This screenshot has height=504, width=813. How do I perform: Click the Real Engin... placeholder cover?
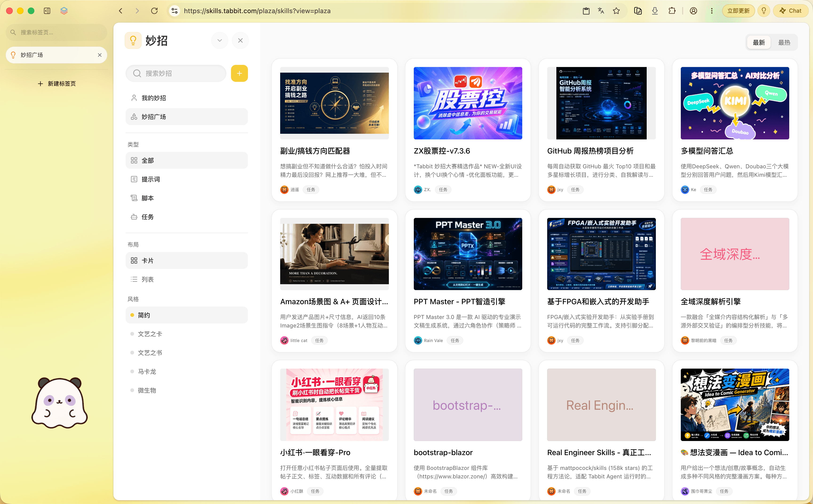[x=601, y=405]
